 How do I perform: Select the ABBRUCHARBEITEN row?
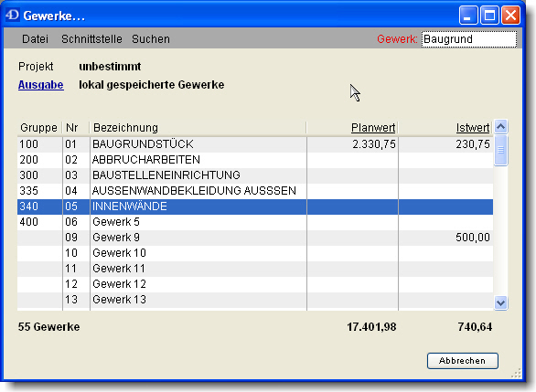(x=255, y=160)
